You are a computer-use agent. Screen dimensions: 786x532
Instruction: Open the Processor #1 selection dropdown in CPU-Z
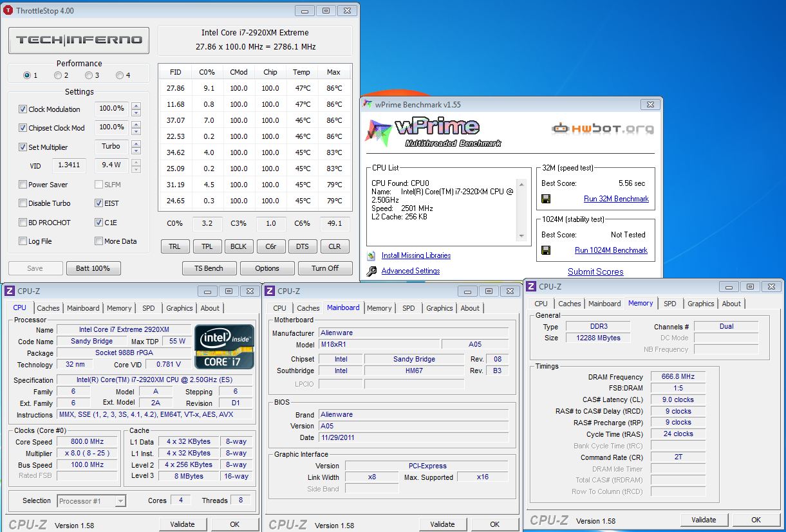click(91, 500)
